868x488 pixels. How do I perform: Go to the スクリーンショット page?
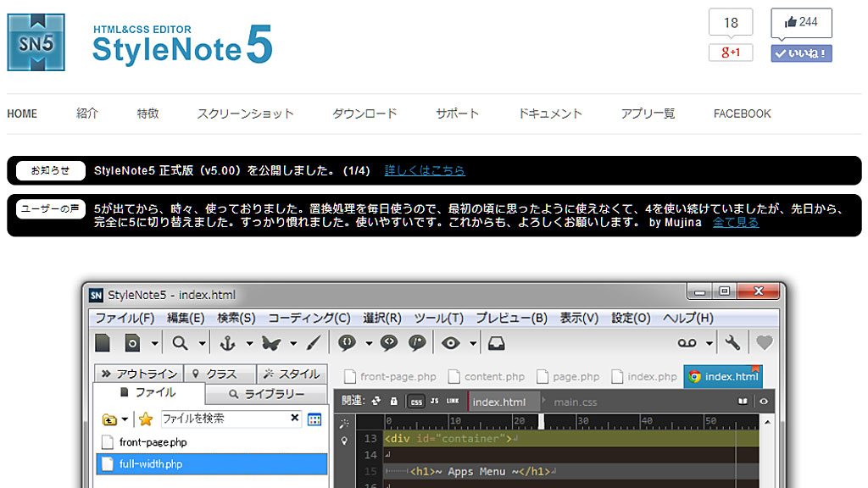[245, 114]
